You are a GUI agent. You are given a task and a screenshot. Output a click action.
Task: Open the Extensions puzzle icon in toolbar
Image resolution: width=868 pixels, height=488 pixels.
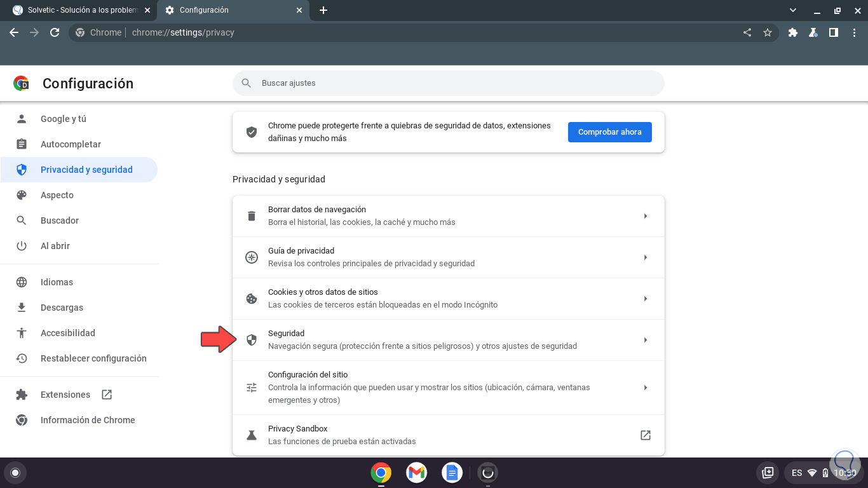tap(793, 32)
